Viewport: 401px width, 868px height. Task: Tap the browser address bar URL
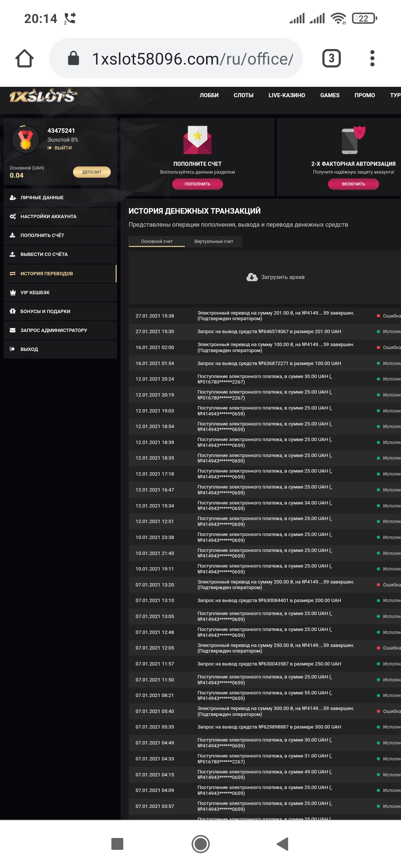pyautogui.click(x=192, y=59)
